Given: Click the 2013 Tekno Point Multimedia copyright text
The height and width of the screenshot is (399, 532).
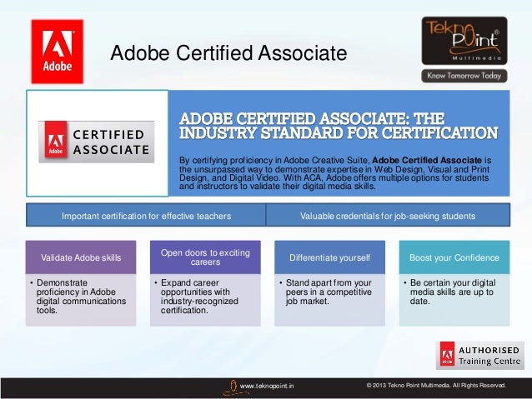Looking at the screenshot, I should point(436,386).
